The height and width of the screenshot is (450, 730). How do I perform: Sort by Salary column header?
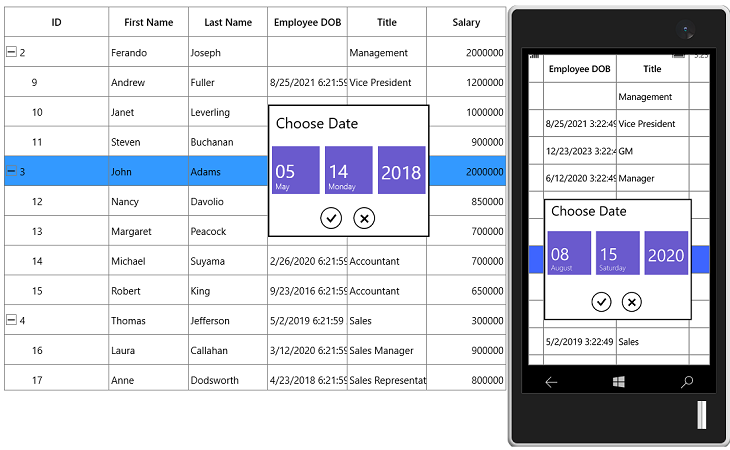tap(466, 22)
